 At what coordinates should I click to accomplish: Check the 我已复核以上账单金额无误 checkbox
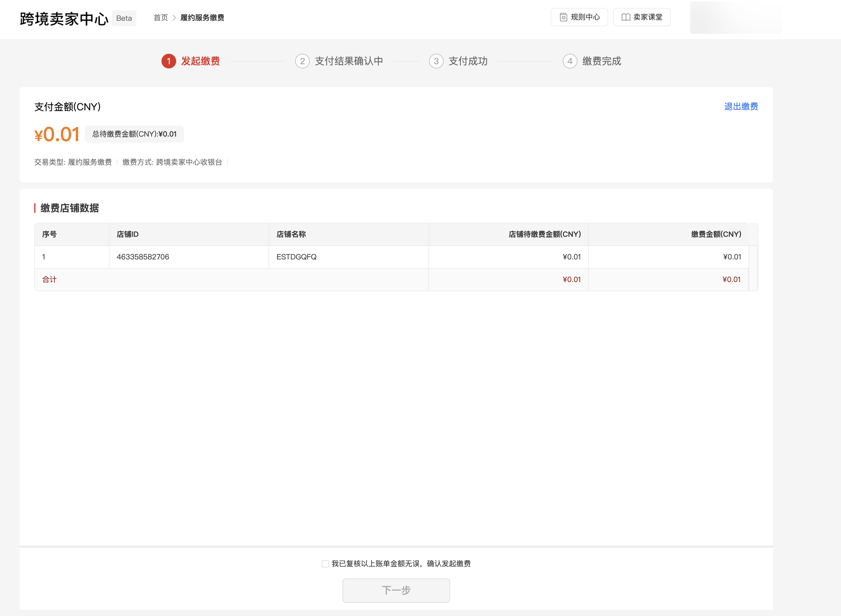(x=325, y=563)
